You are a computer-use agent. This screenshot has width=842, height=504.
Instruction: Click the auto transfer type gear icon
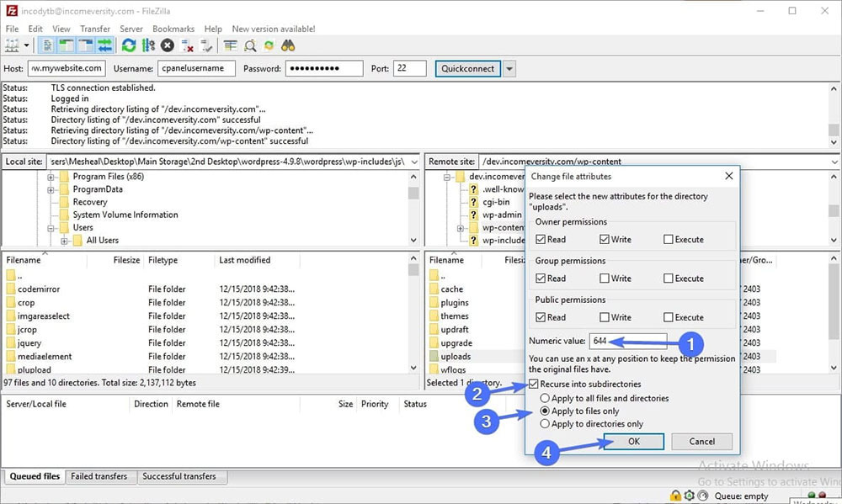click(x=690, y=496)
